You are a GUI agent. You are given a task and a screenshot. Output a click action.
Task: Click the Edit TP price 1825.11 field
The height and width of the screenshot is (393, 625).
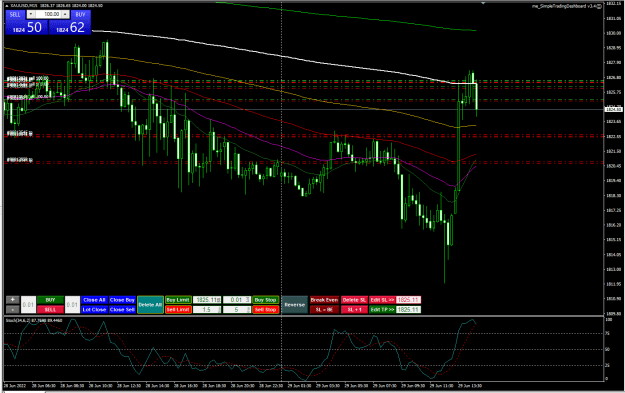pos(409,309)
